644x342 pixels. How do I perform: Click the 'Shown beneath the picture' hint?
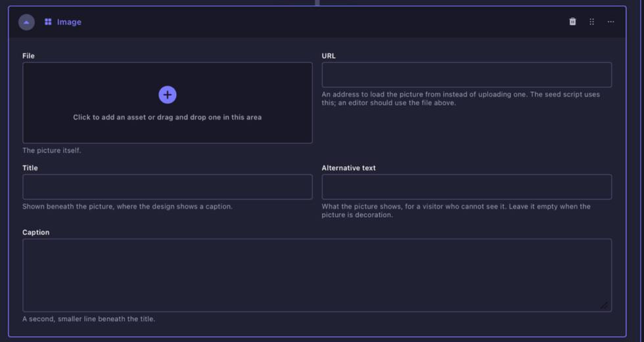pyautogui.click(x=127, y=207)
